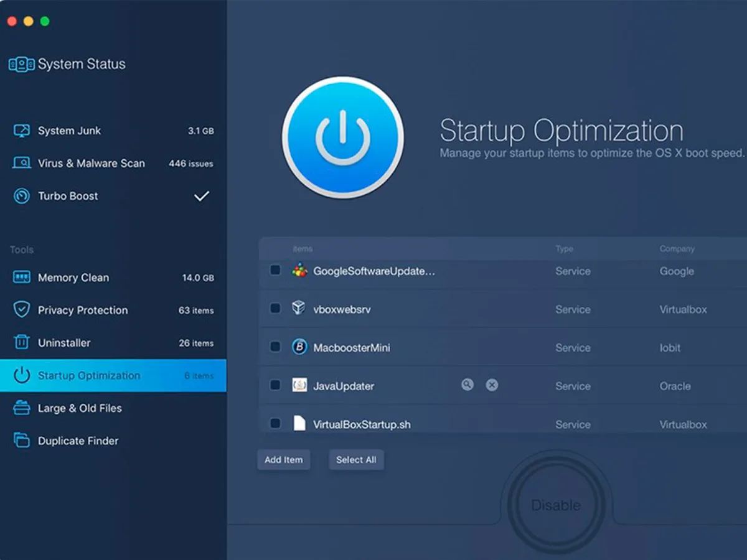This screenshot has height=560, width=747.
Task: Click the round Disable button
Action: (x=556, y=505)
